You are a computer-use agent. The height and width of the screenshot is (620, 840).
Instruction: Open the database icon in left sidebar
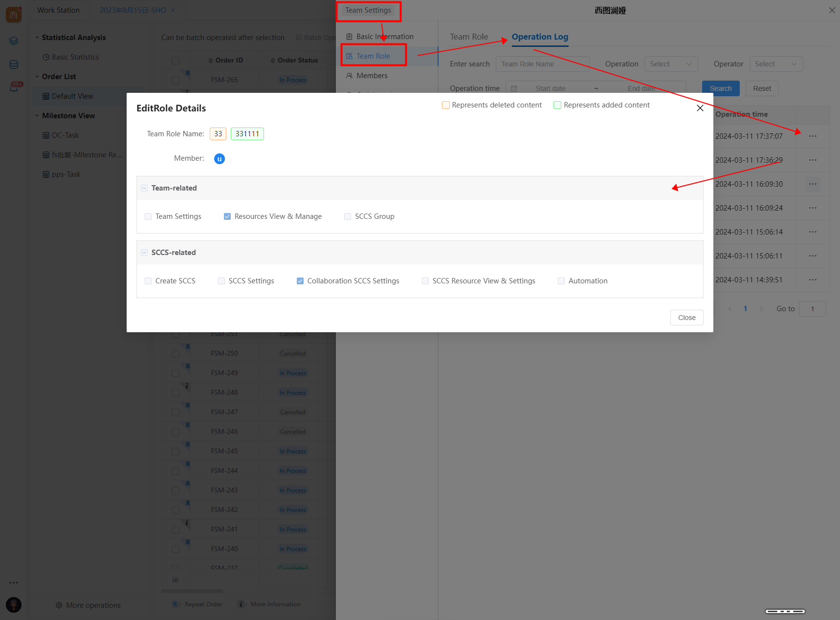(14, 64)
